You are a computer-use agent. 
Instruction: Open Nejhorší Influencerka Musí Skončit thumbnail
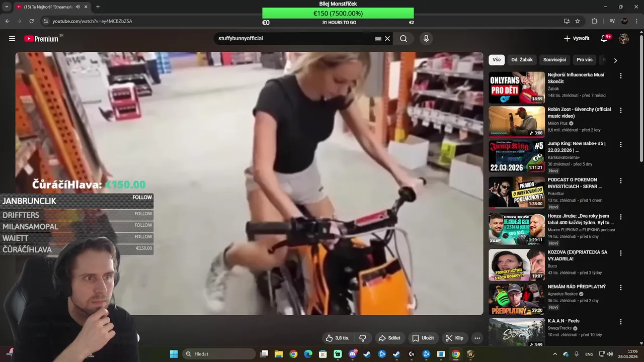(517, 87)
